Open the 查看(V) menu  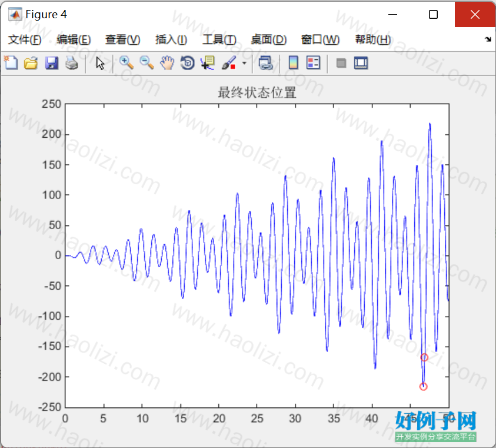[122, 39]
